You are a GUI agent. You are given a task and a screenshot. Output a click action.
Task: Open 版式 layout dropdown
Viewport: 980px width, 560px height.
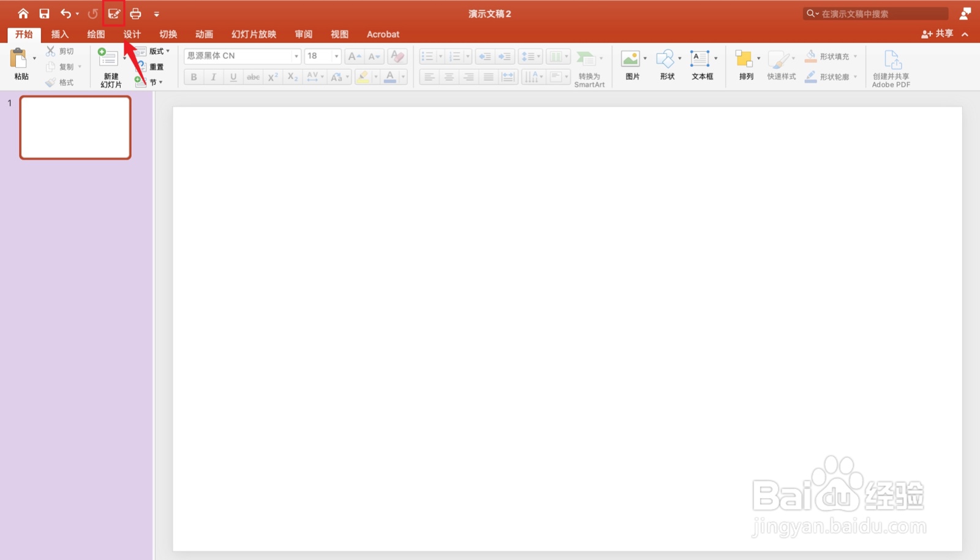point(158,51)
